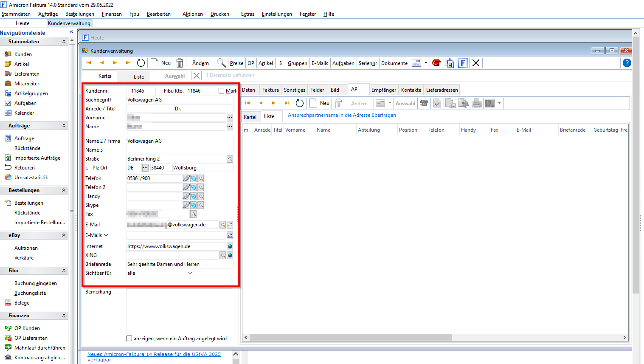The image size is (644, 364).
Task: Open the Extras menu
Action: pos(247,14)
